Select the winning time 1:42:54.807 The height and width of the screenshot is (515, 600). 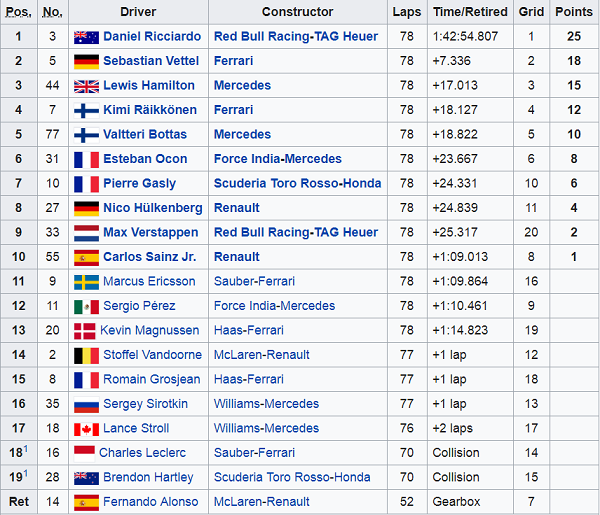[465, 36]
